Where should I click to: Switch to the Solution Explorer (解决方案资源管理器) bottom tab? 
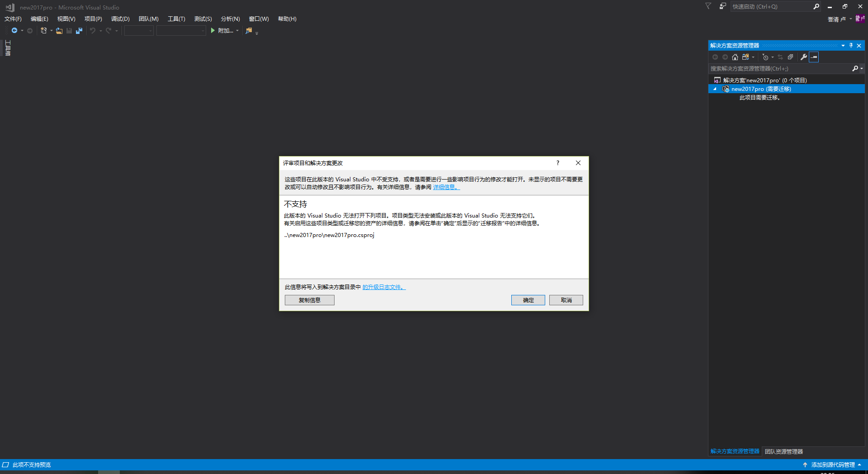[x=735, y=451]
